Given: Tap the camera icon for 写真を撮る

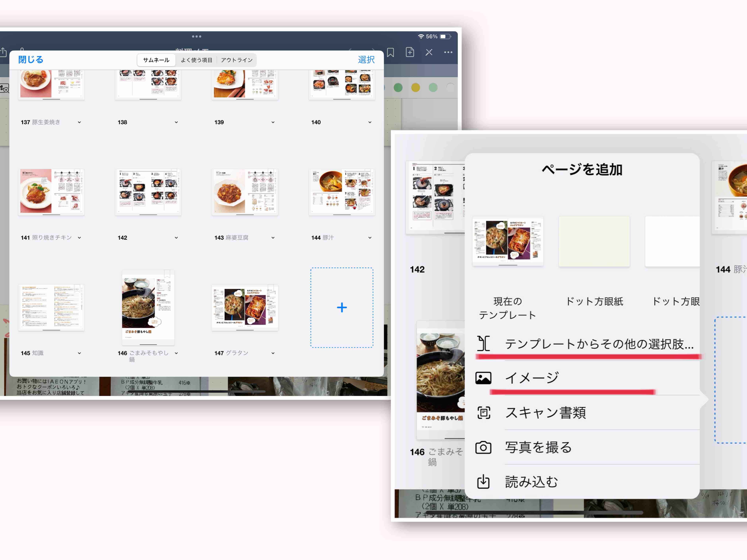Looking at the screenshot, I should tap(483, 448).
